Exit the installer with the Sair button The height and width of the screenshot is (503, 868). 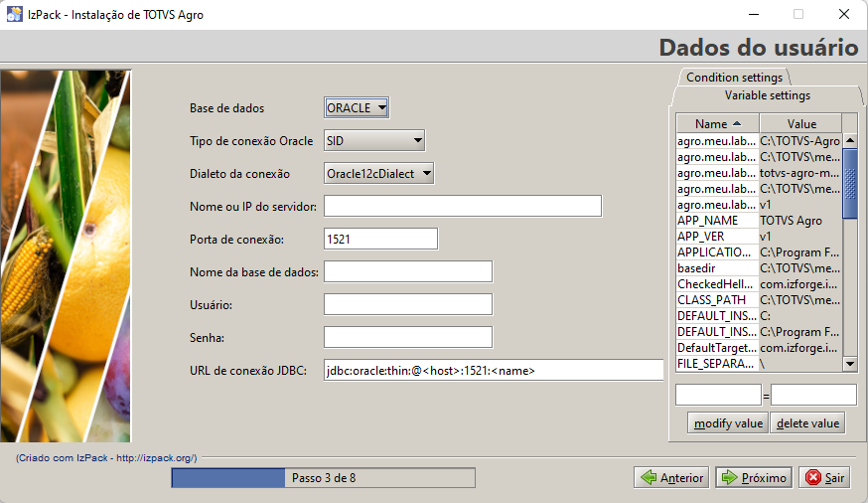coord(824,477)
